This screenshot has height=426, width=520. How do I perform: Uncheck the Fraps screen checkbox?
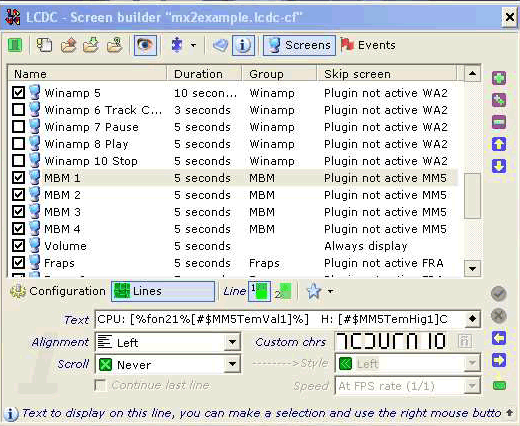pyautogui.click(x=18, y=263)
